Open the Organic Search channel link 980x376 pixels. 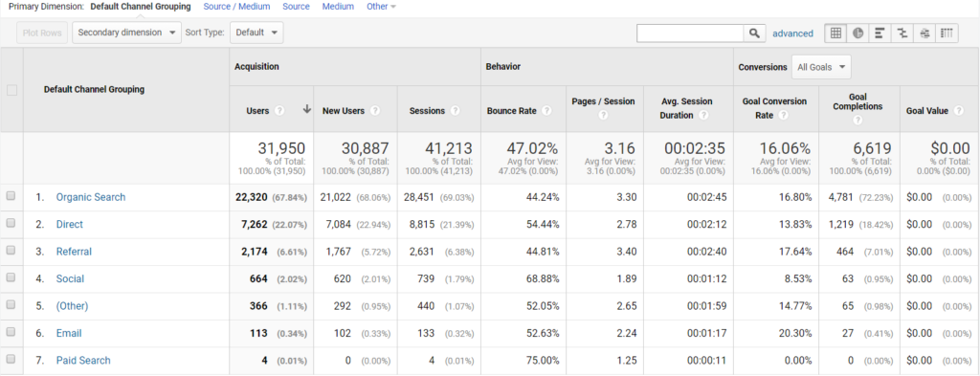[91, 197]
